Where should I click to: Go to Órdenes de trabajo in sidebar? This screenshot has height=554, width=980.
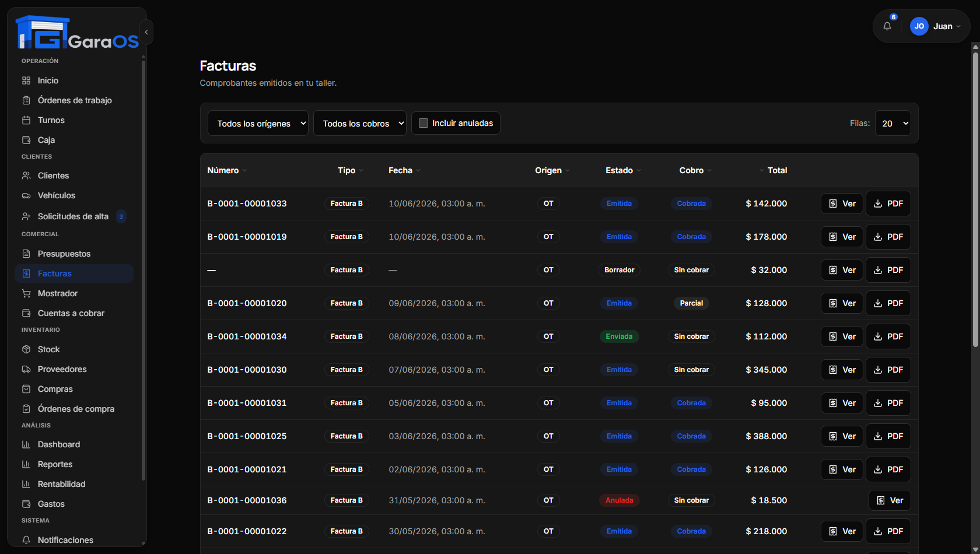[74, 100]
